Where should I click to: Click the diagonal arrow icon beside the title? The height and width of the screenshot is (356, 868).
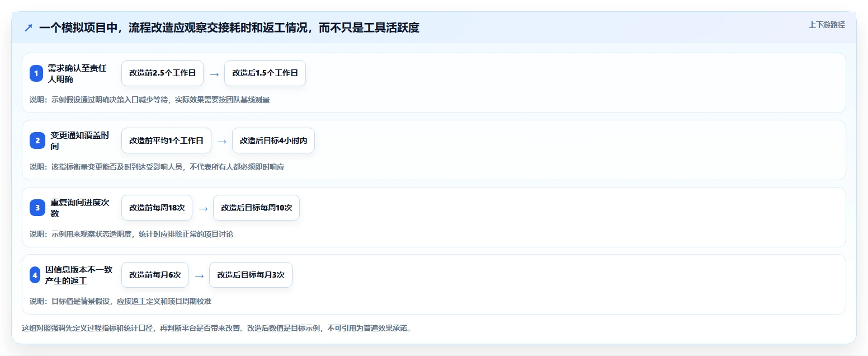tap(29, 27)
